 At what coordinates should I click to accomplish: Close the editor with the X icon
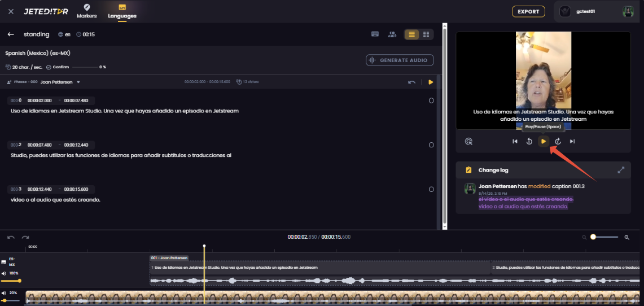(11, 11)
